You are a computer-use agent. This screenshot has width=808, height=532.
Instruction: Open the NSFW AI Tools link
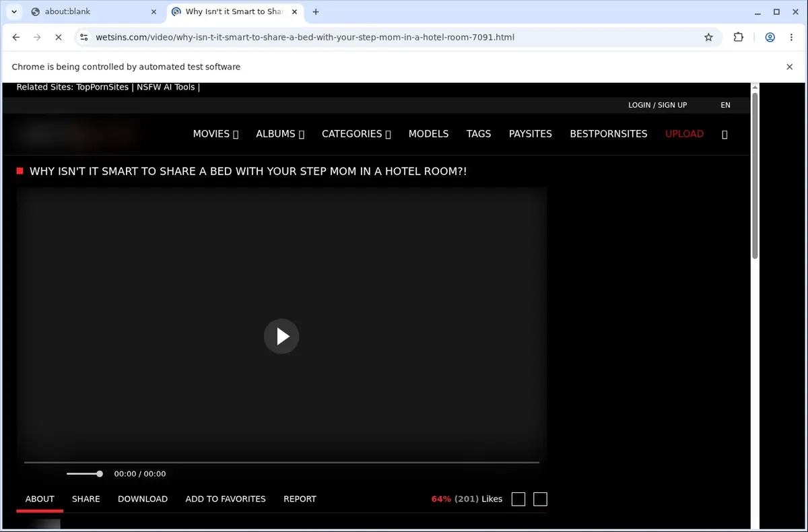click(166, 87)
